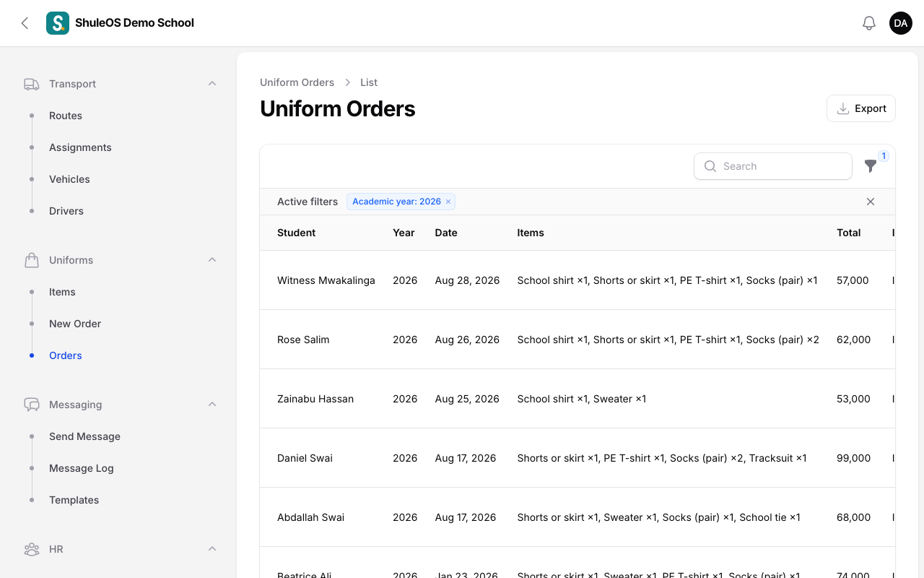Open the table filter funnel icon
Image resolution: width=924 pixels, height=578 pixels.
click(871, 166)
